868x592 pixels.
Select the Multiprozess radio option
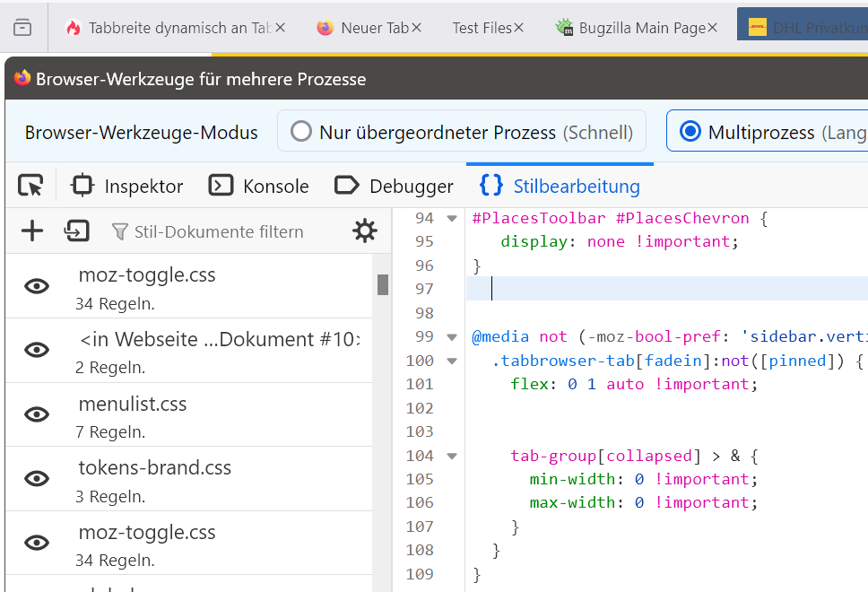pyautogui.click(x=690, y=133)
